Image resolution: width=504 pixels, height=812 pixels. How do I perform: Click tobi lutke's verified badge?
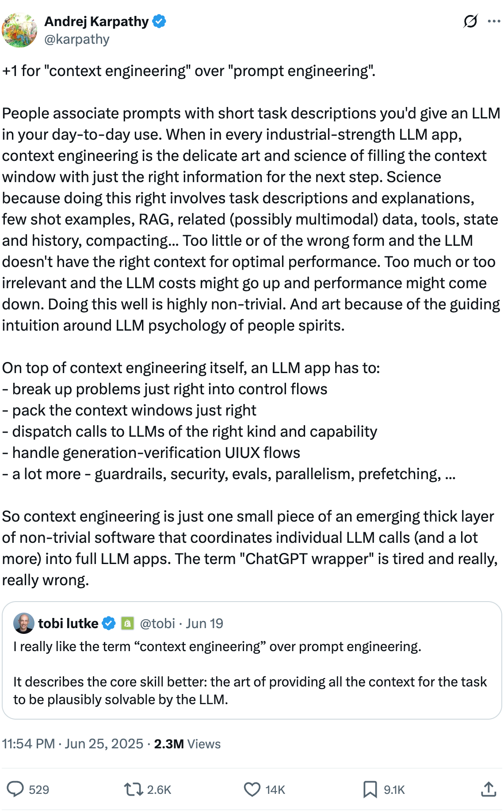click(109, 623)
